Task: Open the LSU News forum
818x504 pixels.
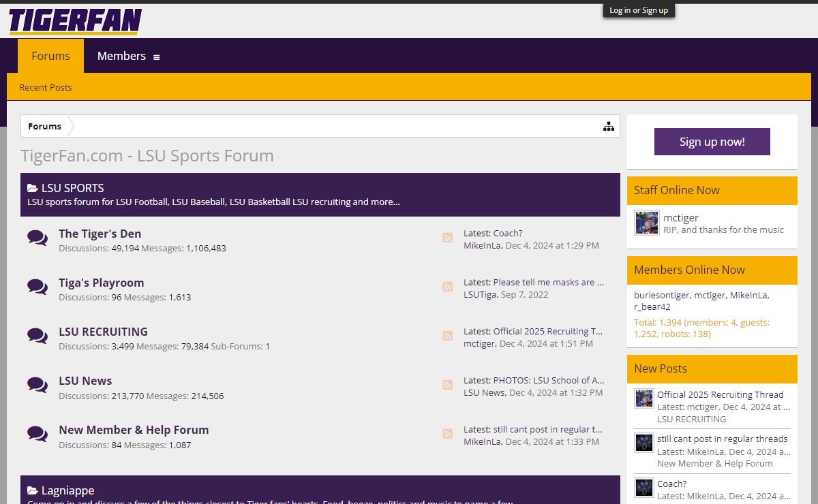Action: (x=85, y=381)
